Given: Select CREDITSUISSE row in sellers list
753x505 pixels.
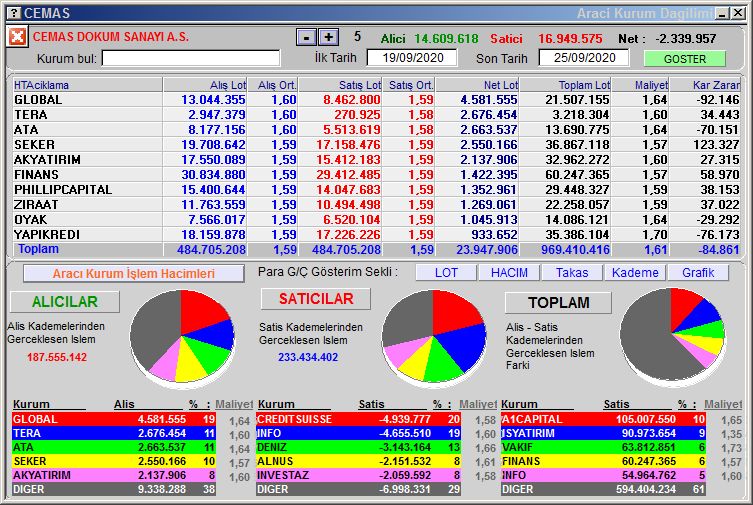Looking at the screenshot, I should (359, 419).
